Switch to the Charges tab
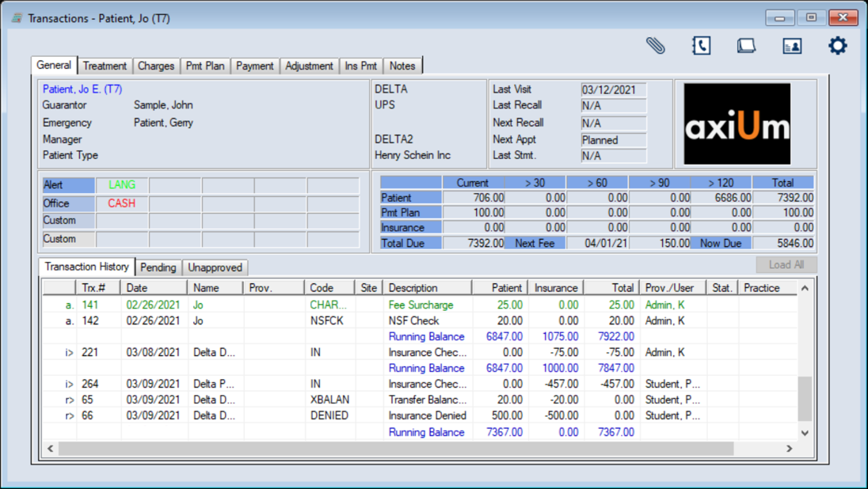 (155, 66)
